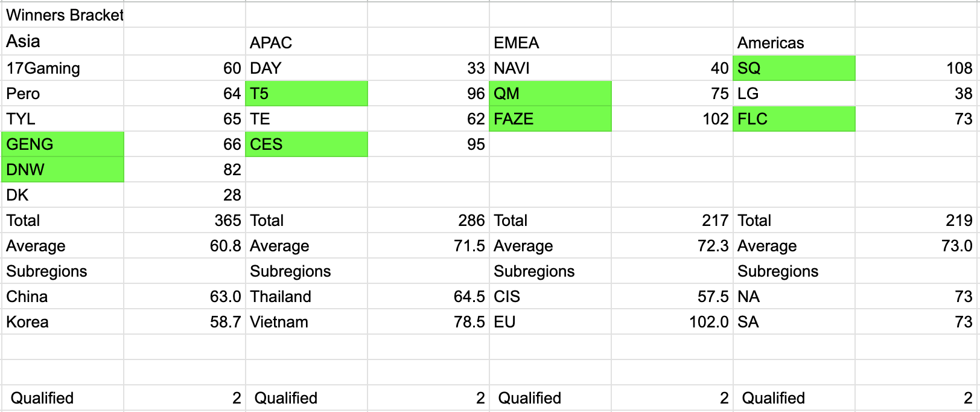
Task: Select the Vietnam subregion cell
Action: click(307, 322)
